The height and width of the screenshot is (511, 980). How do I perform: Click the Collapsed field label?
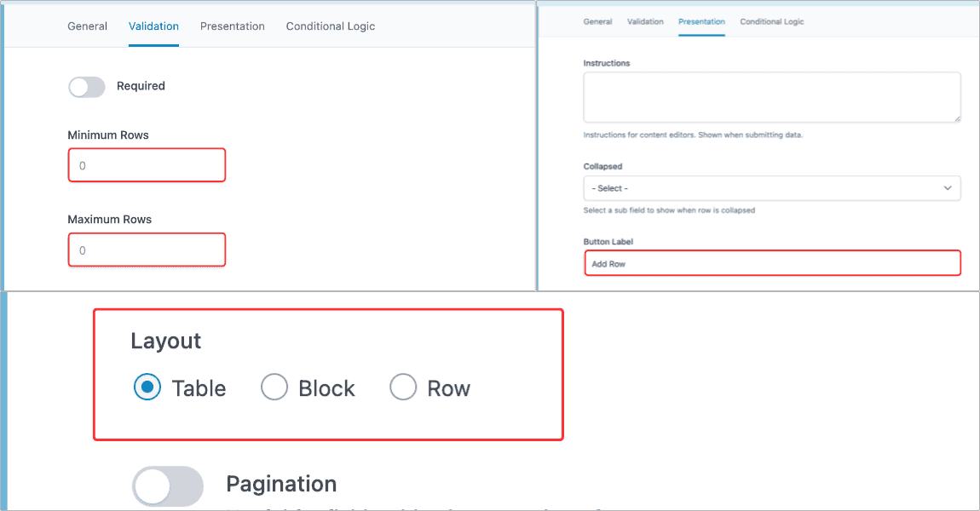tap(602, 167)
